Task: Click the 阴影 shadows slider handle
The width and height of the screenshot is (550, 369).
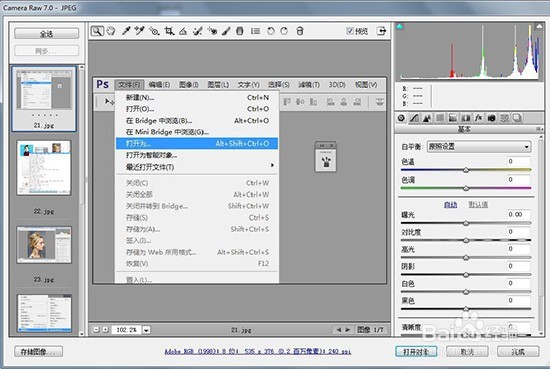Action: pos(466,274)
